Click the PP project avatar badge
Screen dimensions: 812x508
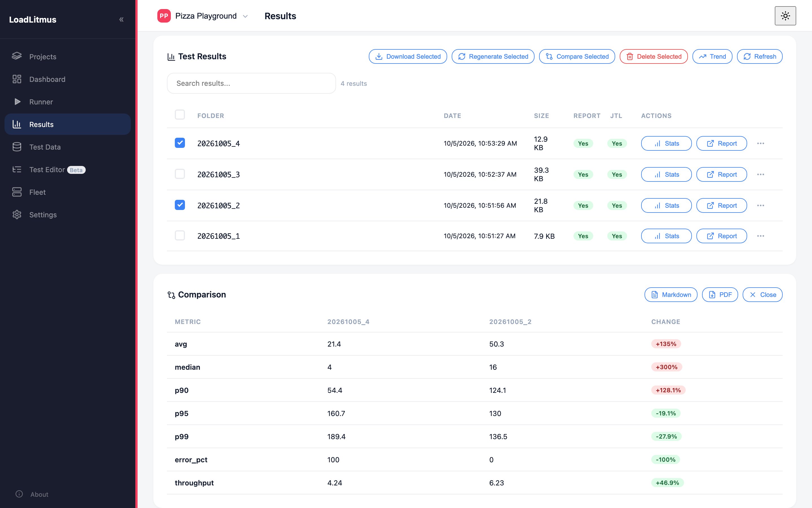[164, 16]
